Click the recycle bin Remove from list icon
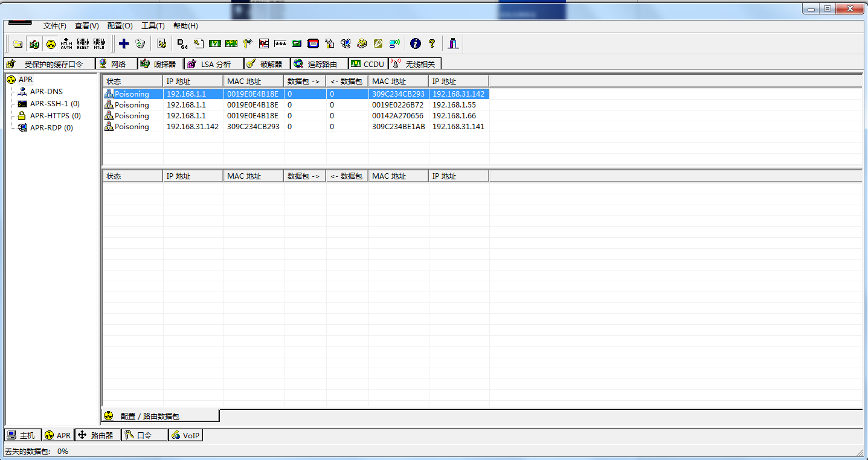The width and height of the screenshot is (868, 460). pyautogui.click(x=140, y=43)
